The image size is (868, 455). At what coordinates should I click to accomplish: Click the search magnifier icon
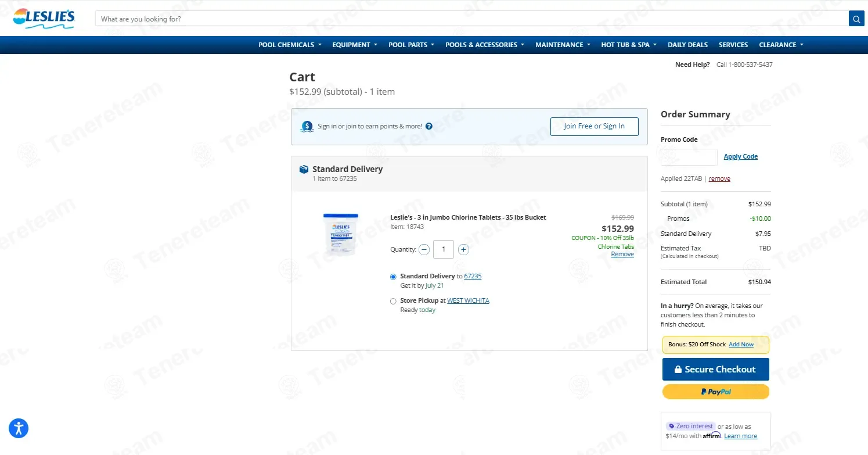(x=856, y=19)
